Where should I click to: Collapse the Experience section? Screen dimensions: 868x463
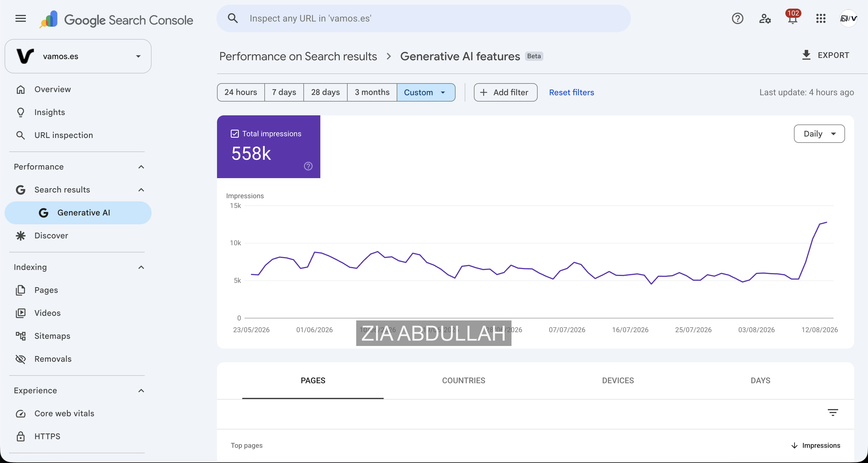[141, 390]
